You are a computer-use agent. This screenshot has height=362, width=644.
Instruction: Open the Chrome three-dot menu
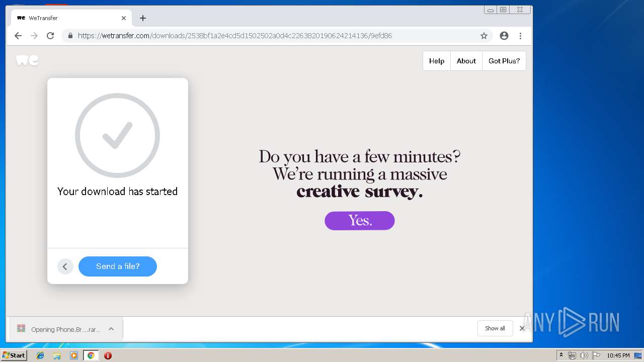520,36
